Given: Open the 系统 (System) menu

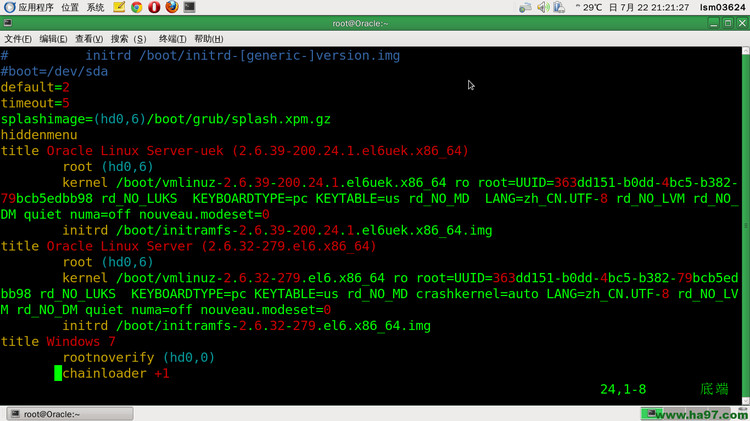Looking at the screenshot, I should [96, 7].
